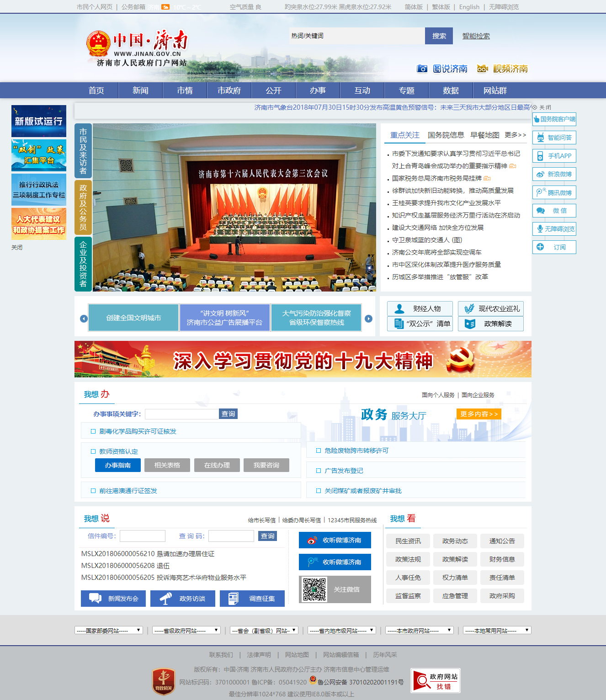Click the previous arrow of the banner carousel
The width and height of the screenshot is (606, 700).
click(84, 318)
